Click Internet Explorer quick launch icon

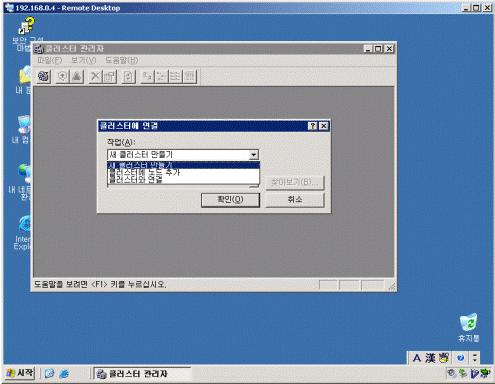click(x=64, y=374)
